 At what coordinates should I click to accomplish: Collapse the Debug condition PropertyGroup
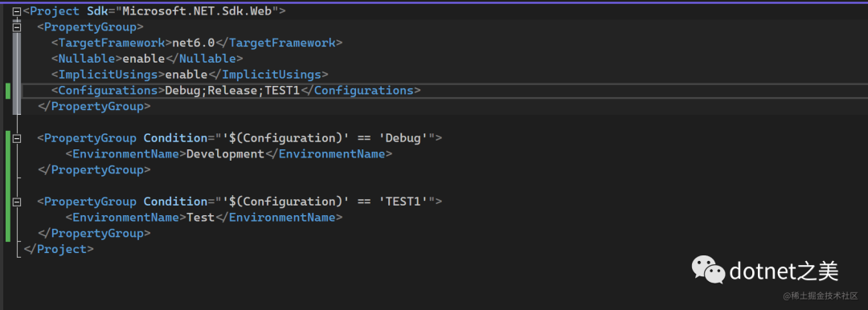pyautogui.click(x=17, y=138)
